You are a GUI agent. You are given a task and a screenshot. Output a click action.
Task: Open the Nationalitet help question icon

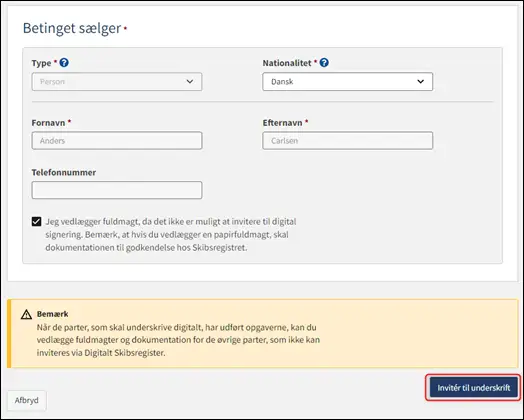coord(324,62)
